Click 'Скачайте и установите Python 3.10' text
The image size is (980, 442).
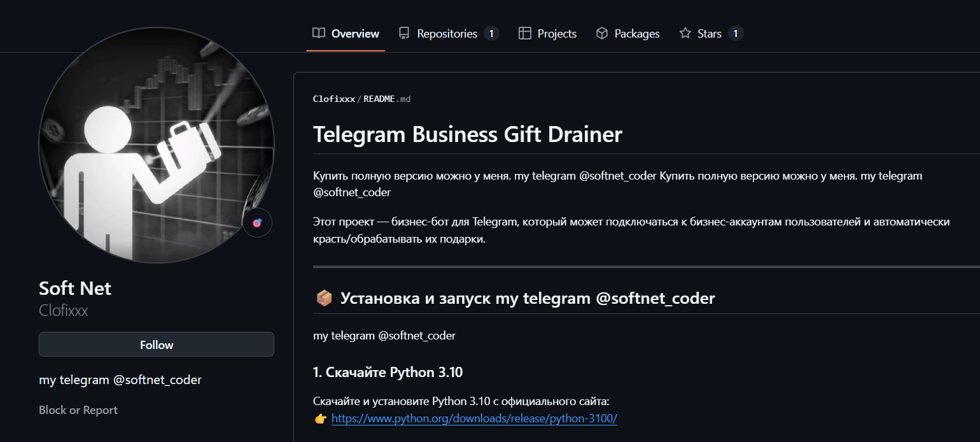[x=461, y=401]
